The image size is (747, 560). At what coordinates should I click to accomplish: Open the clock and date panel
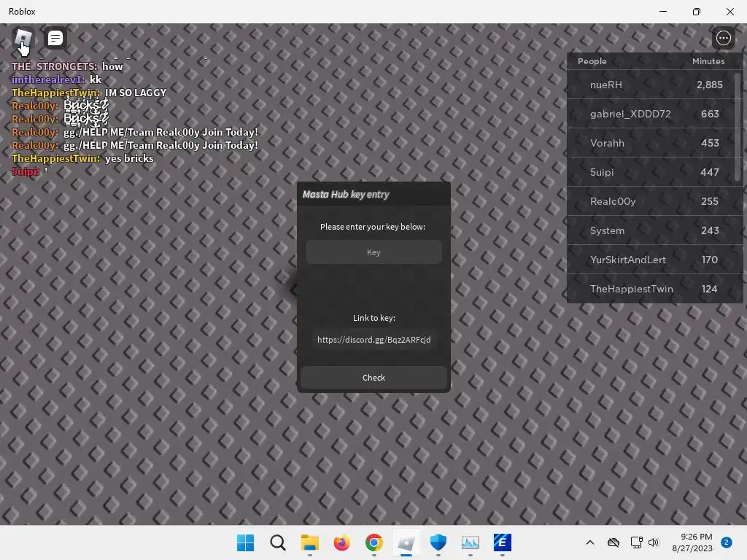692,542
